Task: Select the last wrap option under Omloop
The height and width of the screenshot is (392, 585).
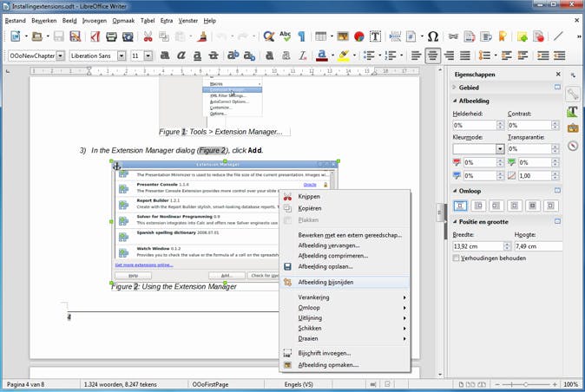Action: pos(547,206)
